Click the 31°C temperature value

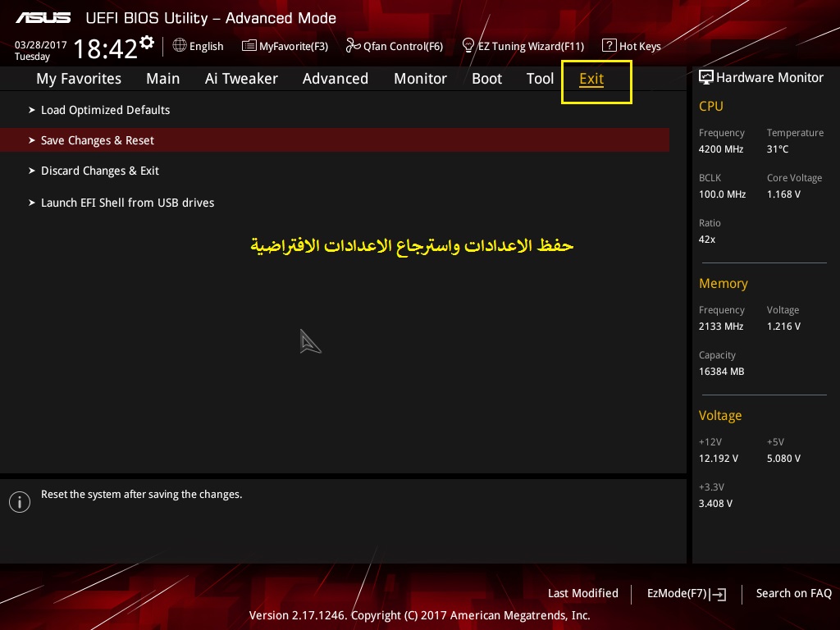click(778, 149)
